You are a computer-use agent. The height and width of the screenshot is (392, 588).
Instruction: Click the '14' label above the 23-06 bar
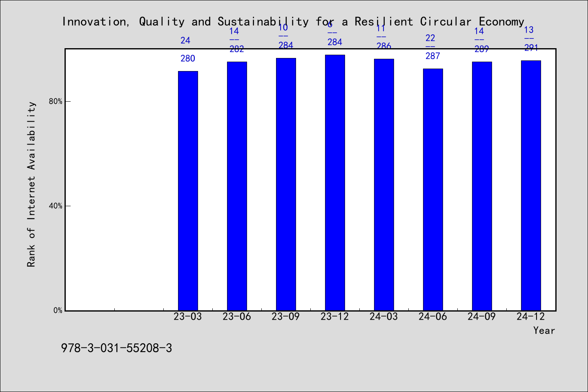(234, 31)
